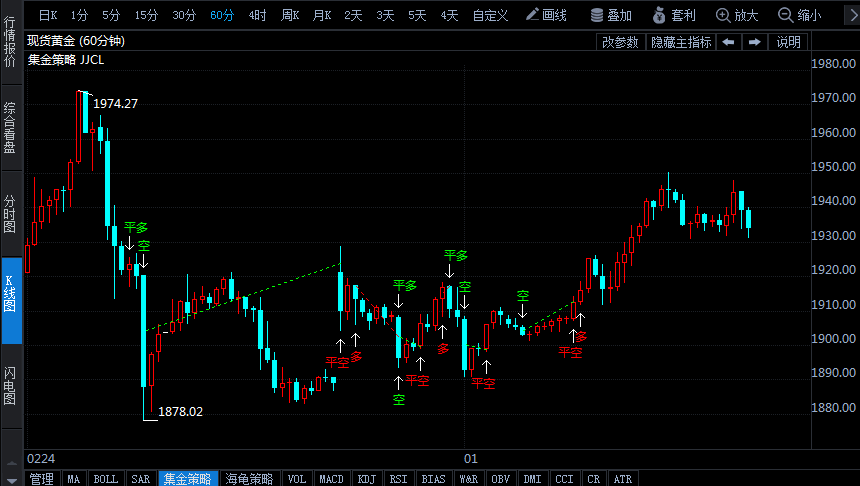Open 自定义 custom period
This screenshot has height=486, width=860.
click(x=490, y=15)
